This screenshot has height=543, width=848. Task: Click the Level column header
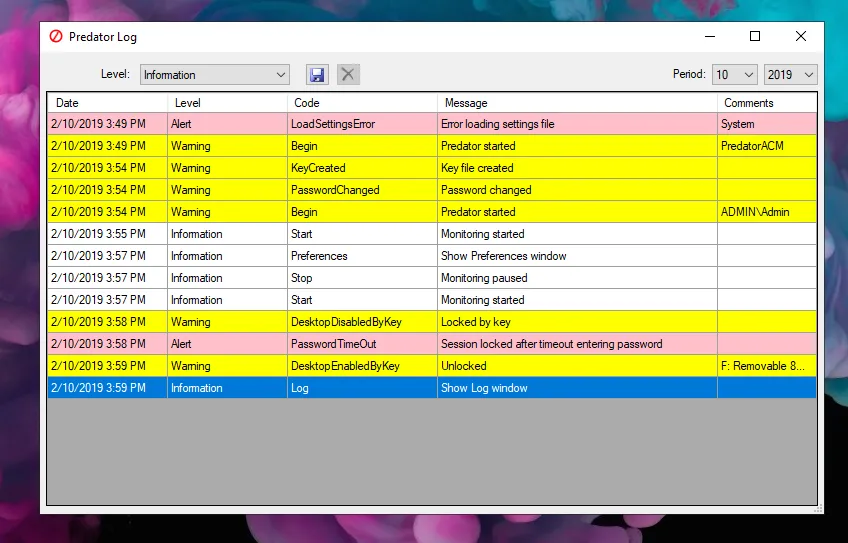pyautogui.click(x=227, y=103)
